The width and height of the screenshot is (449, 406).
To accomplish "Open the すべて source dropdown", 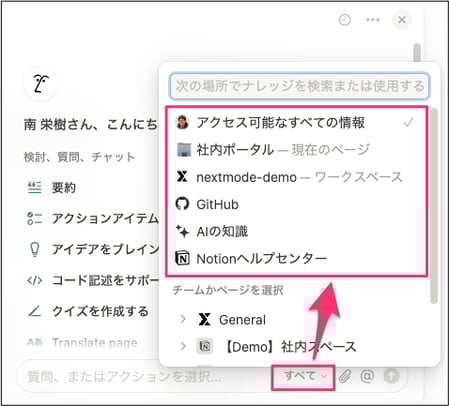I will coord(303,377).
